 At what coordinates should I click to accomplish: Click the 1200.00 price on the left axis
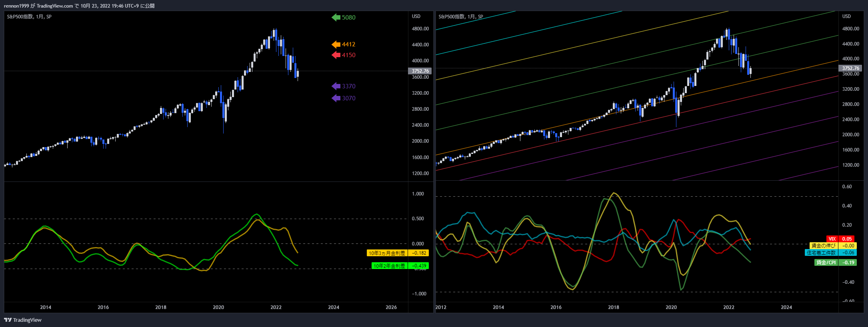point(420,173)
